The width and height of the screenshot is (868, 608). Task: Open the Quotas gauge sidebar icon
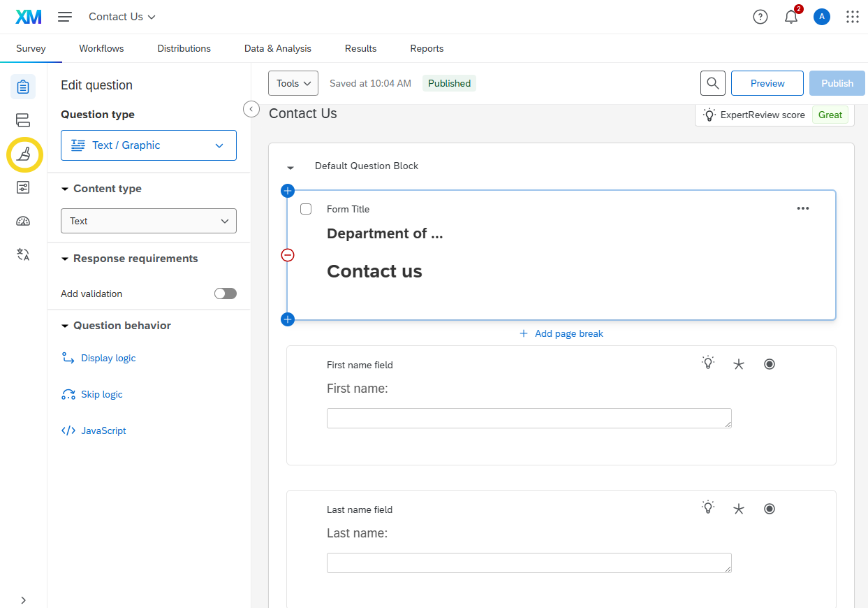click(x=23, y=221)
